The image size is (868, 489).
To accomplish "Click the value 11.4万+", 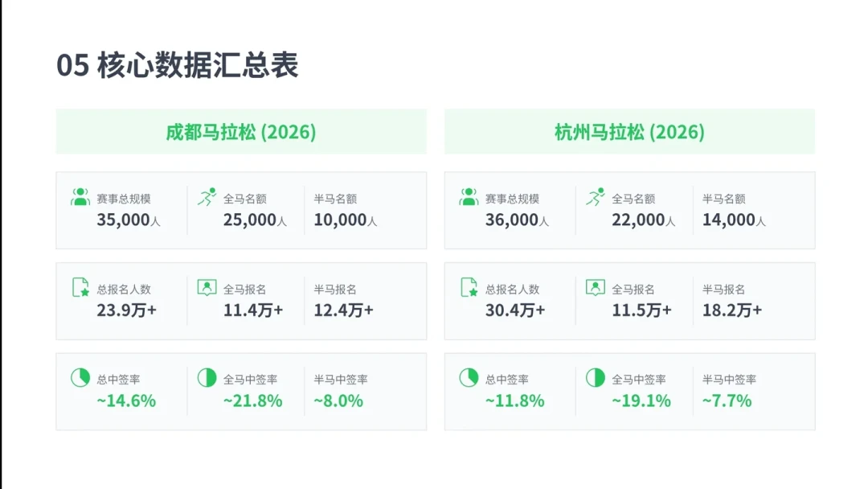I will [253, 310].
